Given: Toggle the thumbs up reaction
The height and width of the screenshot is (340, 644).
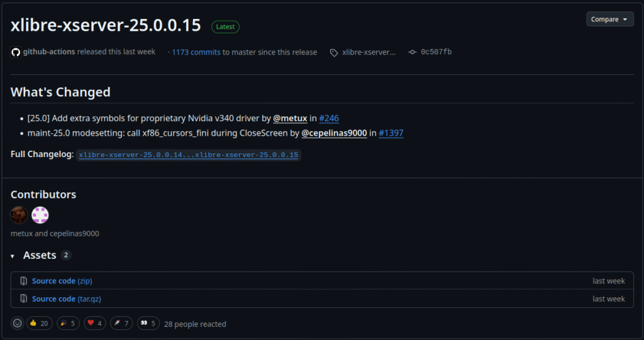Looking at the screenshot, I should point(39,323).
